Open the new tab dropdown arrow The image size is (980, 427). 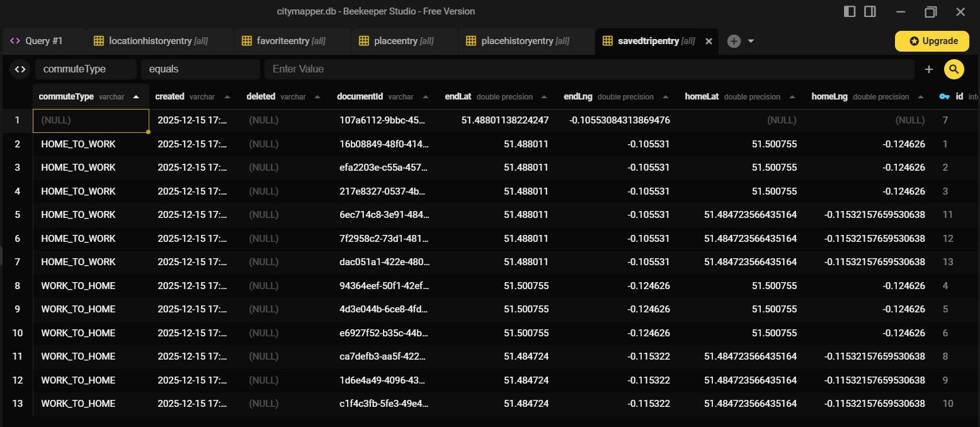pyautogui.click(x=751, y=41)
